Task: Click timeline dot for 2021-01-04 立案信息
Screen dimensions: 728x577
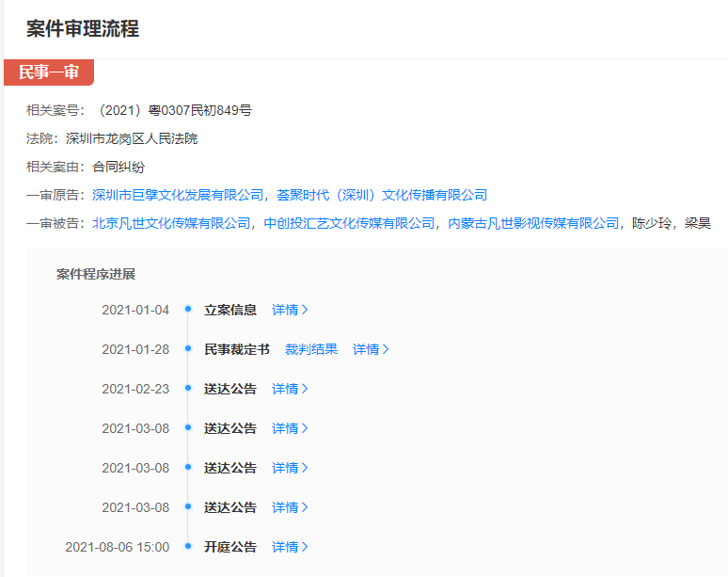Action: pos(188,310)
